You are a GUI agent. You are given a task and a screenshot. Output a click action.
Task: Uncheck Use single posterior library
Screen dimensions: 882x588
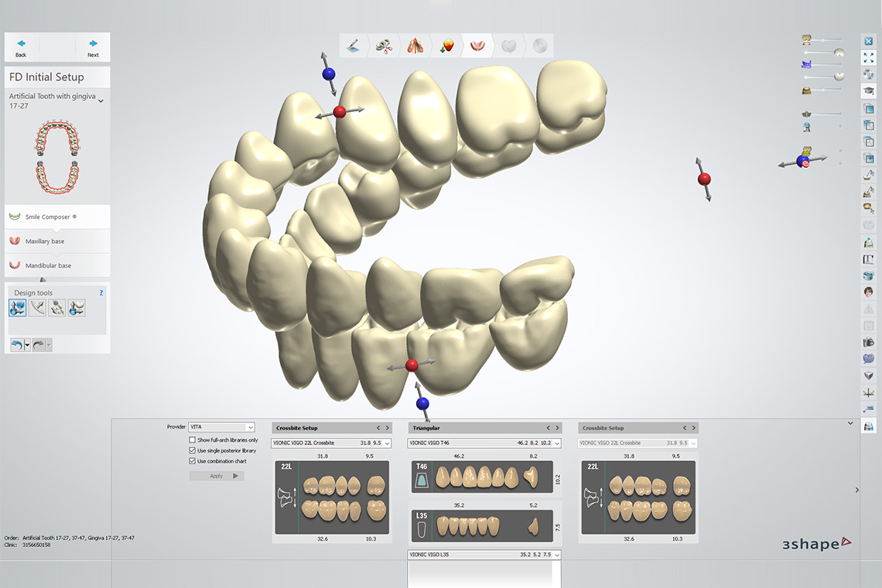tap(192, 450)
